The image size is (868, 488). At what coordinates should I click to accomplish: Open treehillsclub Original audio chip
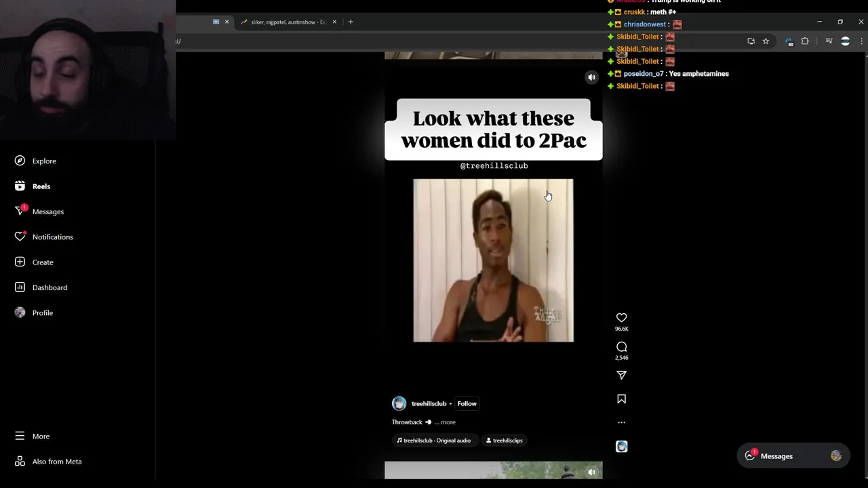[434, 441]
